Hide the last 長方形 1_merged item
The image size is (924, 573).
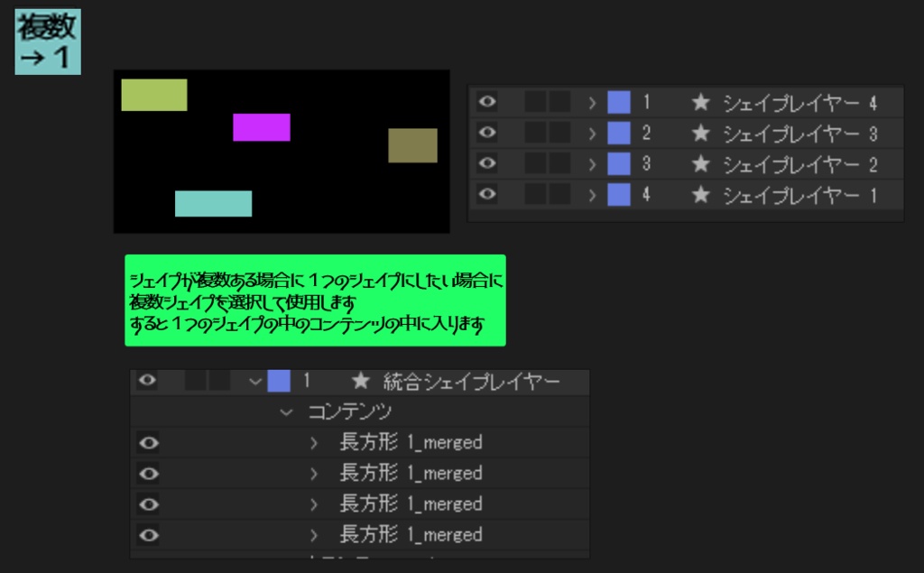148,534
